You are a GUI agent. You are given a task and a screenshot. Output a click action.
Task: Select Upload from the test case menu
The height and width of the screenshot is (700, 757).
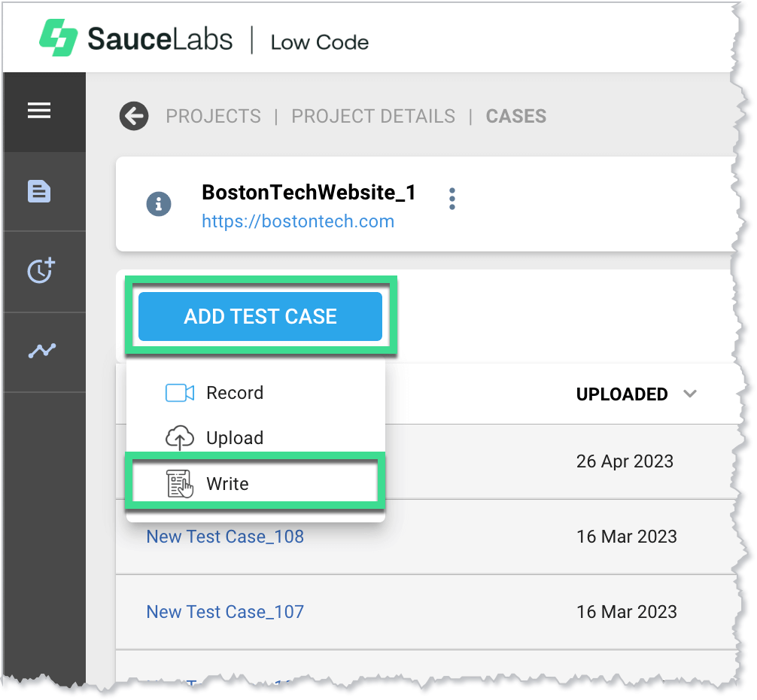pos(234,438)
